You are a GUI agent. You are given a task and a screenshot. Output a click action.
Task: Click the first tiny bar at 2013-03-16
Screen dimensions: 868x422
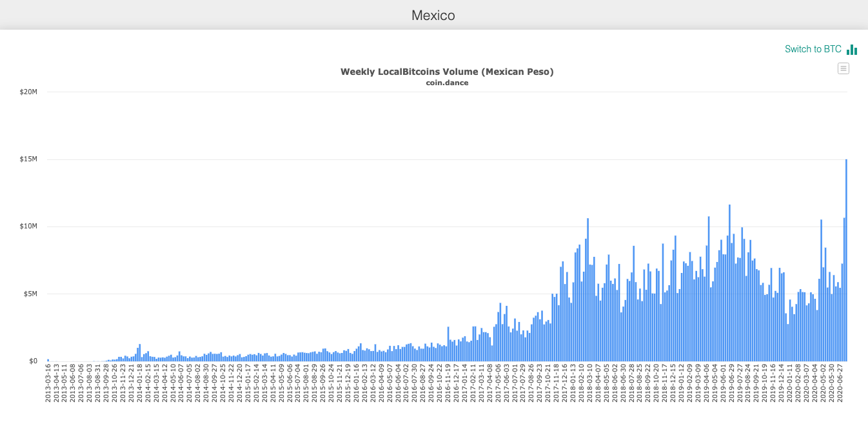coord(48,359)
